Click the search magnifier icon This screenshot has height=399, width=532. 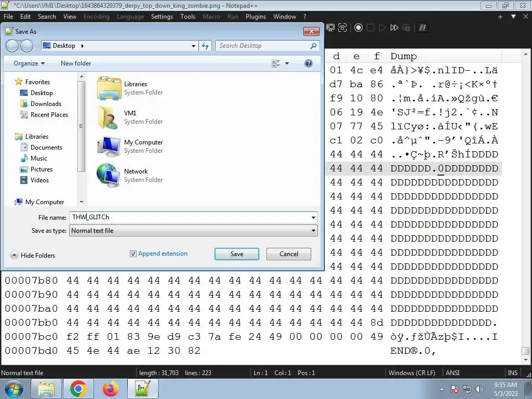(x=313, y=46)
